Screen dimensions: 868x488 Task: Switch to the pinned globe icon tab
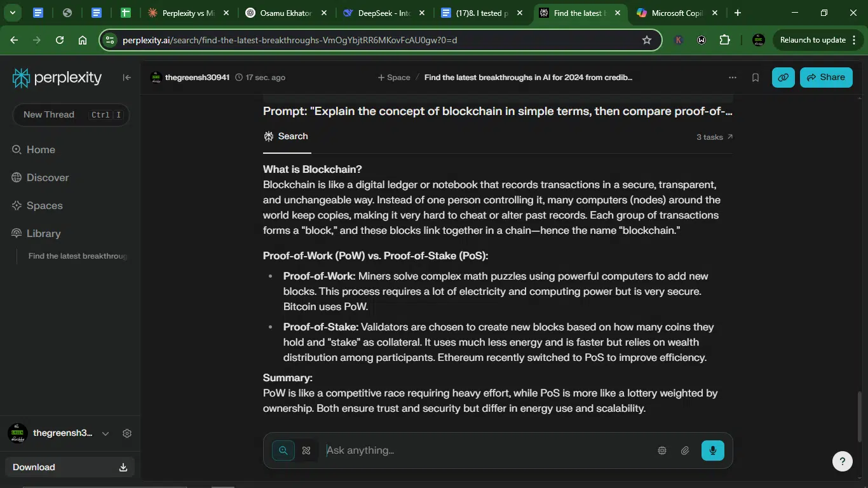coord(67,13)
